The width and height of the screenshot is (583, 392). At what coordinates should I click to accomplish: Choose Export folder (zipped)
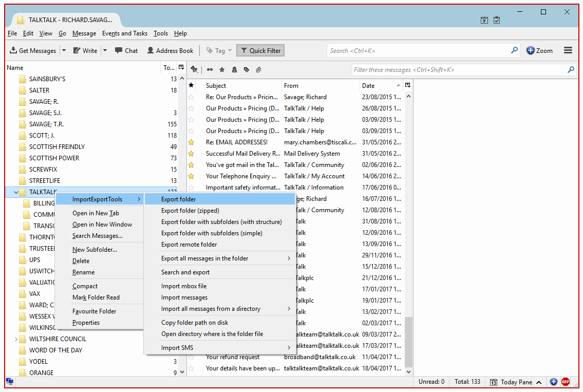pyautogui.click(x=190, y=211)
